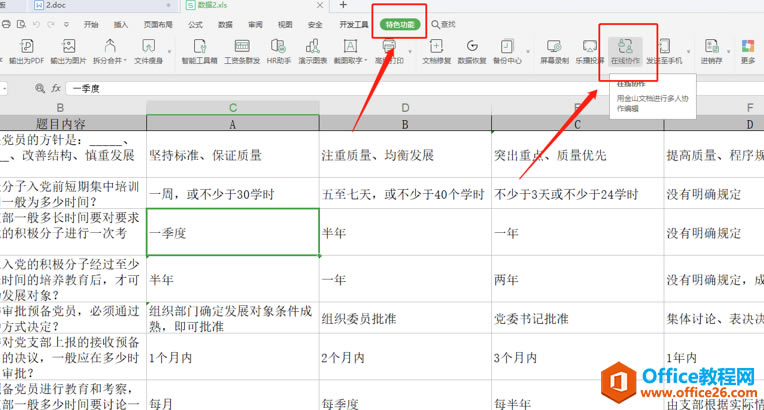The image size is (764, 410).
Task: Open the 插入 ribbon tab
Action: tap(121, 24)
